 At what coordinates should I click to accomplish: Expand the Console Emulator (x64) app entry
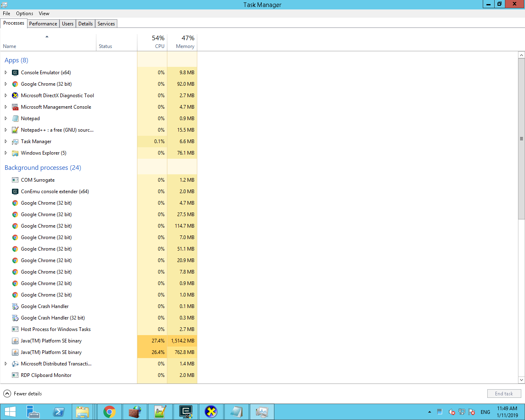coord(6,73)
